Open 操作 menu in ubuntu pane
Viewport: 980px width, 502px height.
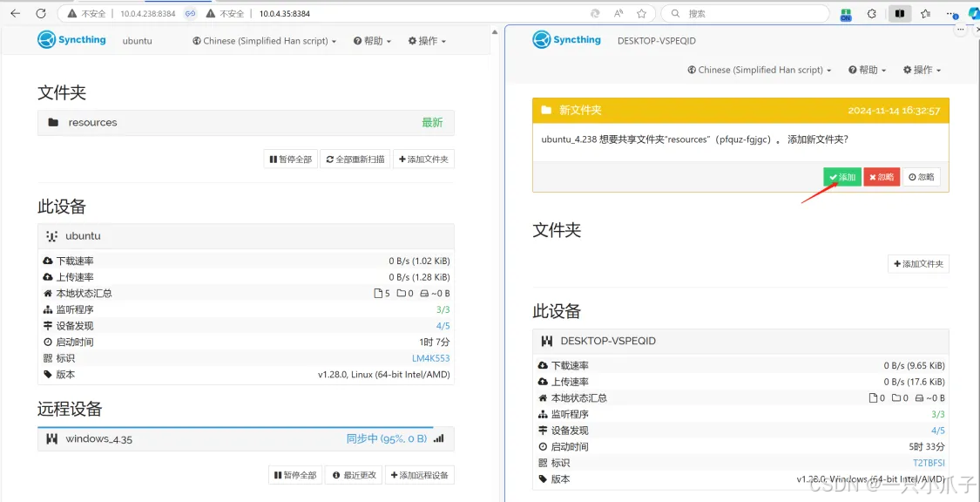coord(427,41)
